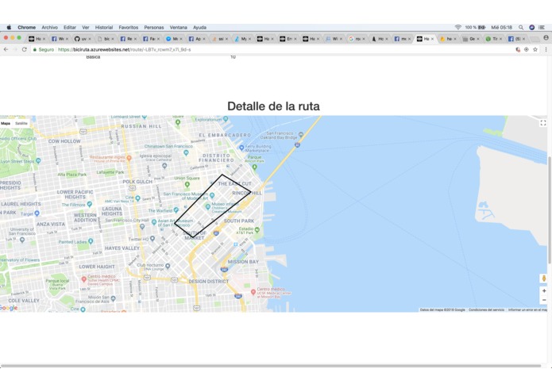
Task: Switch to the 'Ge' tab
Action: click(x=470, y=39)
